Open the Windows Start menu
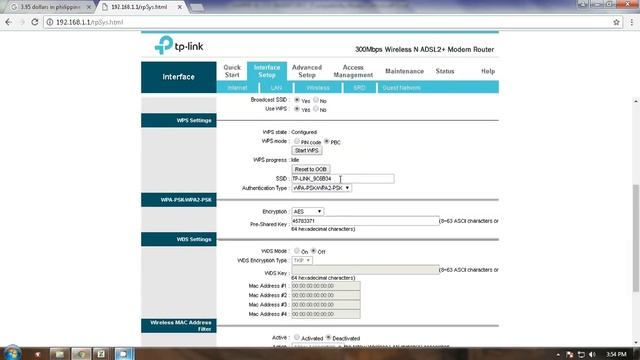640x360 pixels. click(x=12, y=353)
